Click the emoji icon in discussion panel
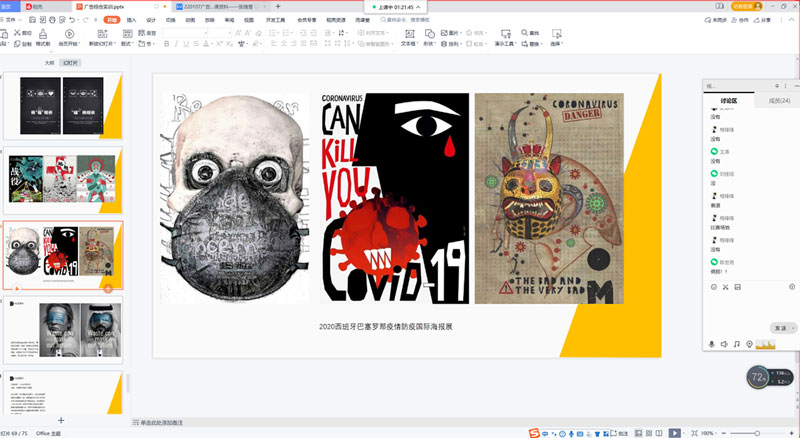Image resolution: width=800 pixels, height=438 pixels. click(713, 287)
